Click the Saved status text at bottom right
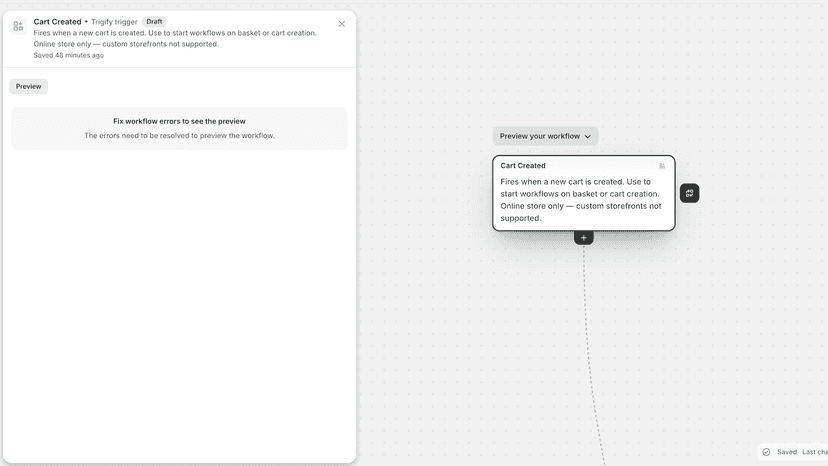Viewport: 828px width, 466px height. (786, 452)
